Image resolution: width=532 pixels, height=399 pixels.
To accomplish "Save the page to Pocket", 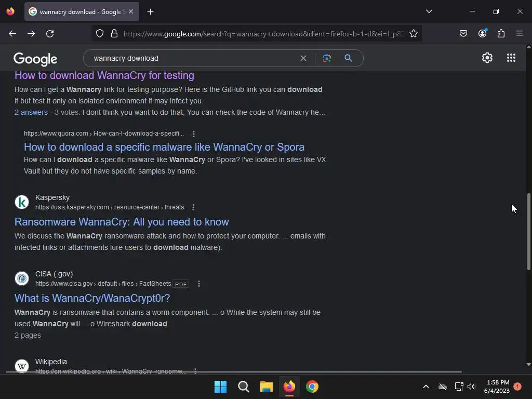I will pyautogui.click(x=463, y=34).
